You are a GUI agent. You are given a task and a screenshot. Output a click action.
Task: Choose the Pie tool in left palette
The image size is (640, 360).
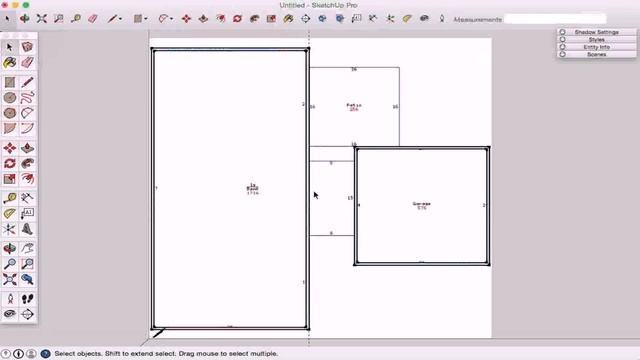(x=9, y=129)
